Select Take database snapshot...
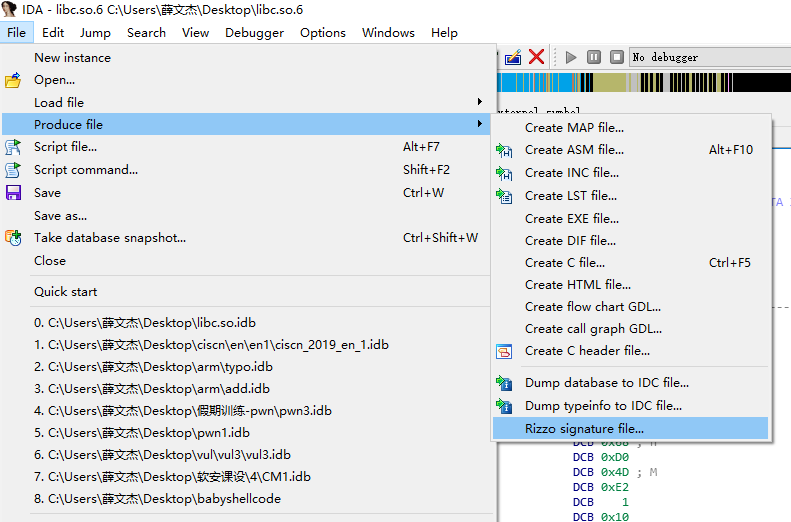The width and height of the screenshot is (791, 522). tap(246, 238)
